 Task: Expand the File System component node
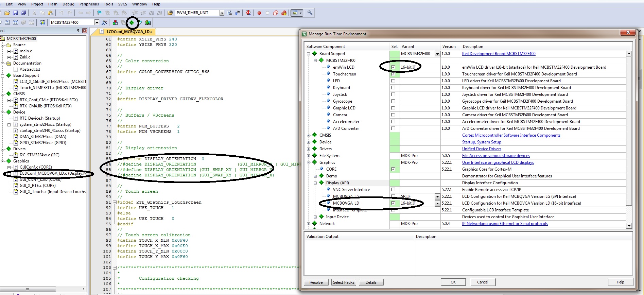click(309, 156)
